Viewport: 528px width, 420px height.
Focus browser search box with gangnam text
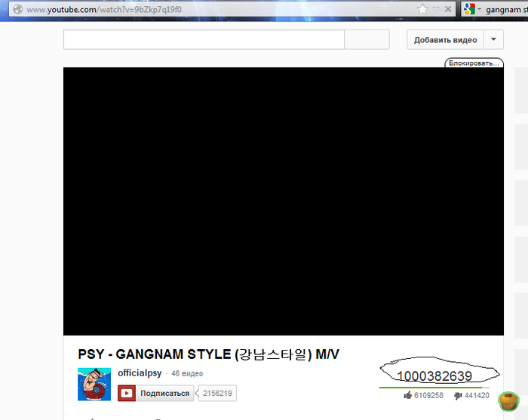tap(506, 10)
